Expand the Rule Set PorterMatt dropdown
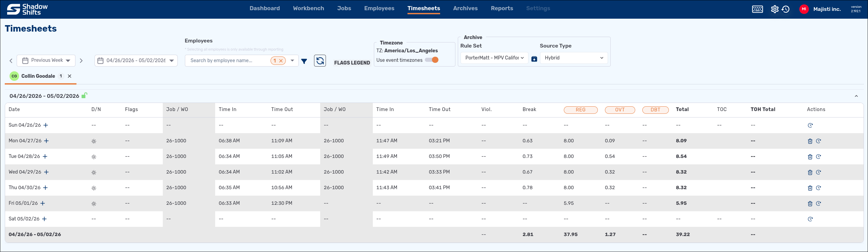Image resolution: width=868 pixels, height=252 pixels. pyautogui.click(x=494, y=58)
